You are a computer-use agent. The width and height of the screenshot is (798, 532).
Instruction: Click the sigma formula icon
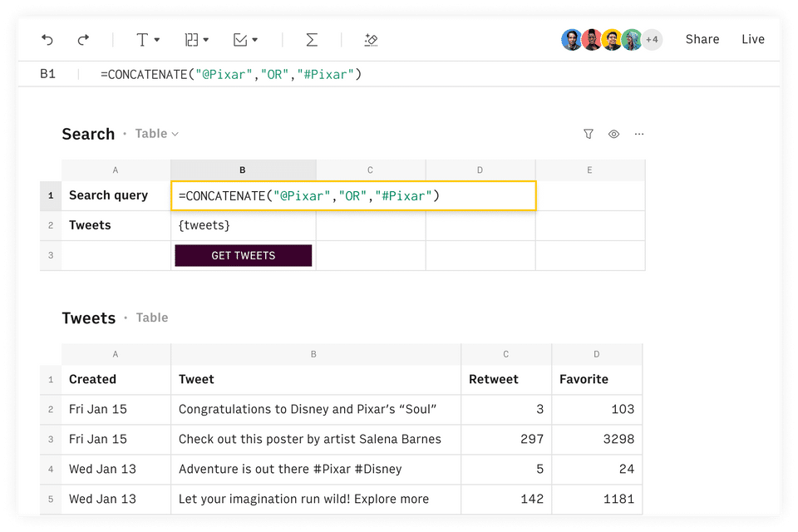pyautogui.click(x=312, y=39)
